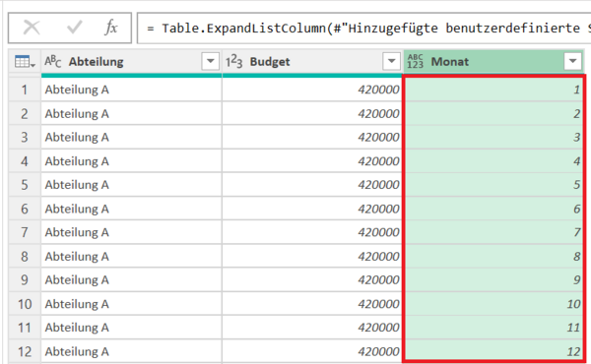Click inside the Table.ExpandListColumn formula bar
591x364 pixels.
pyautogui.click(x=363, y=28)
